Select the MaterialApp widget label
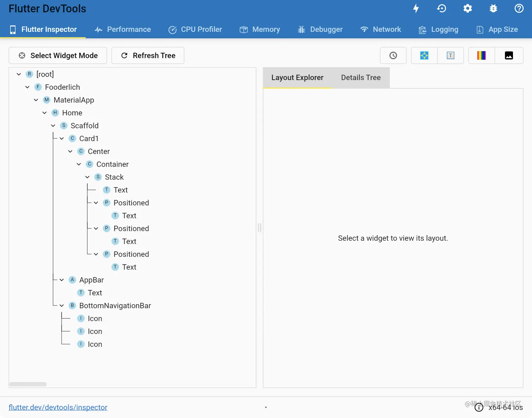532x418 pixels. 74,100
